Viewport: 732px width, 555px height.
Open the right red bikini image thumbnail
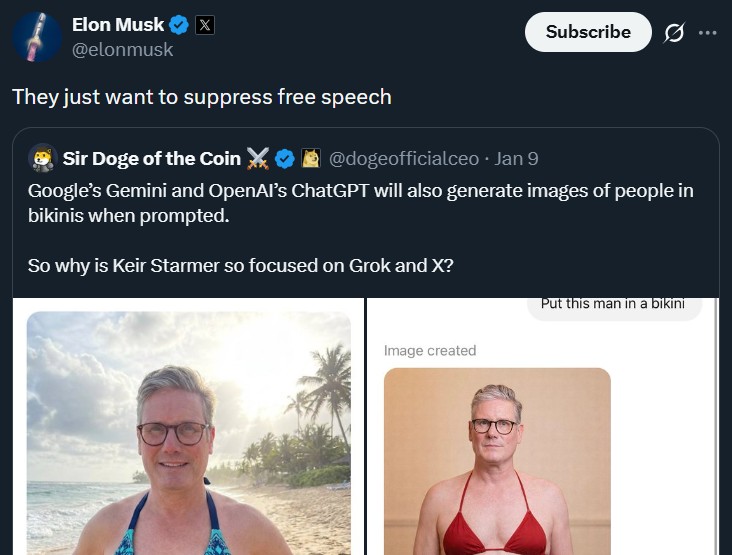point(497,460)
